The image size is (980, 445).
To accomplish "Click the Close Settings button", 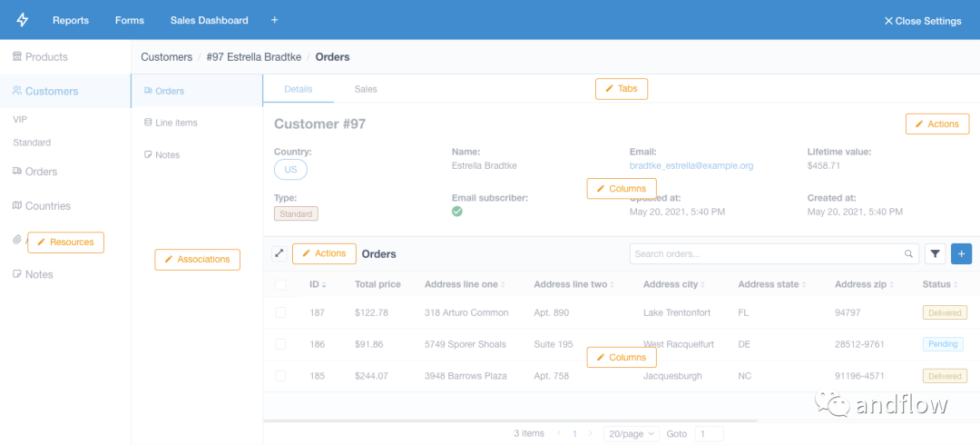I will pos(922,21).
